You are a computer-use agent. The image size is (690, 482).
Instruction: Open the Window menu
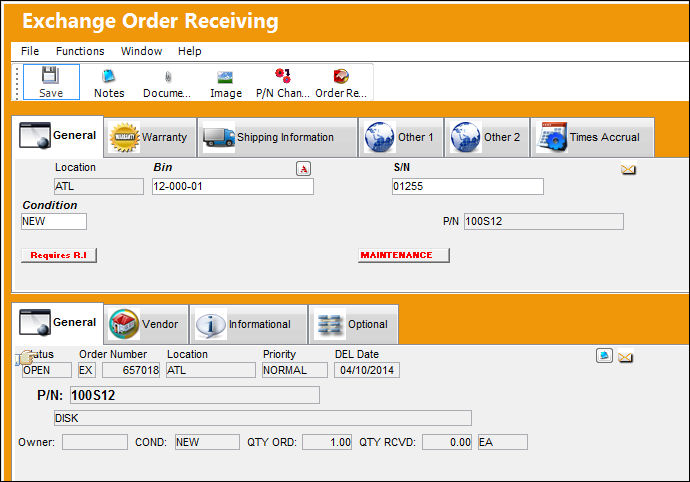[x=141, y=51]
